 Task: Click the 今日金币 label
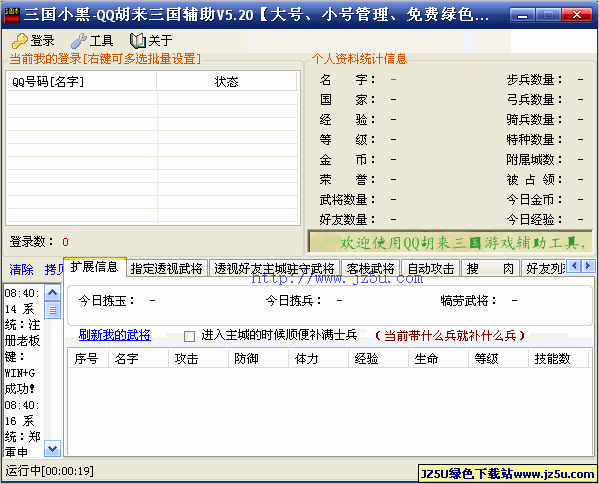click(534, 199)
